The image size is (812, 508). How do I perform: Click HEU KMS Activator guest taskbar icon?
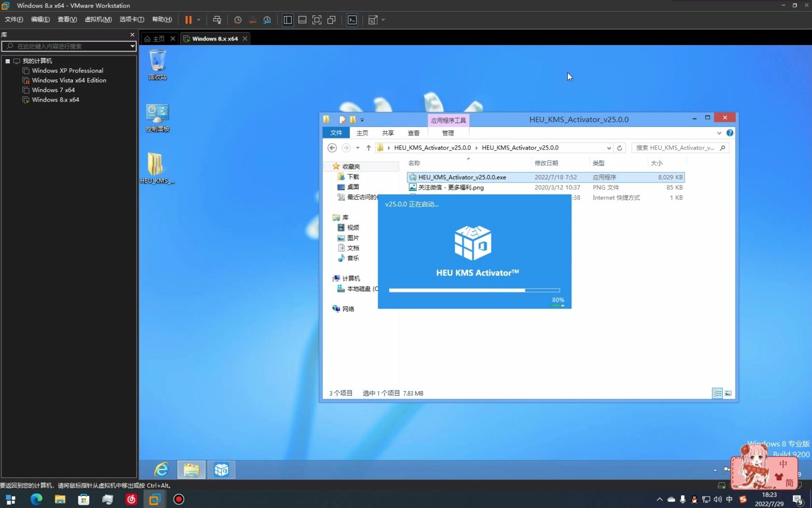tap(221, 470)
